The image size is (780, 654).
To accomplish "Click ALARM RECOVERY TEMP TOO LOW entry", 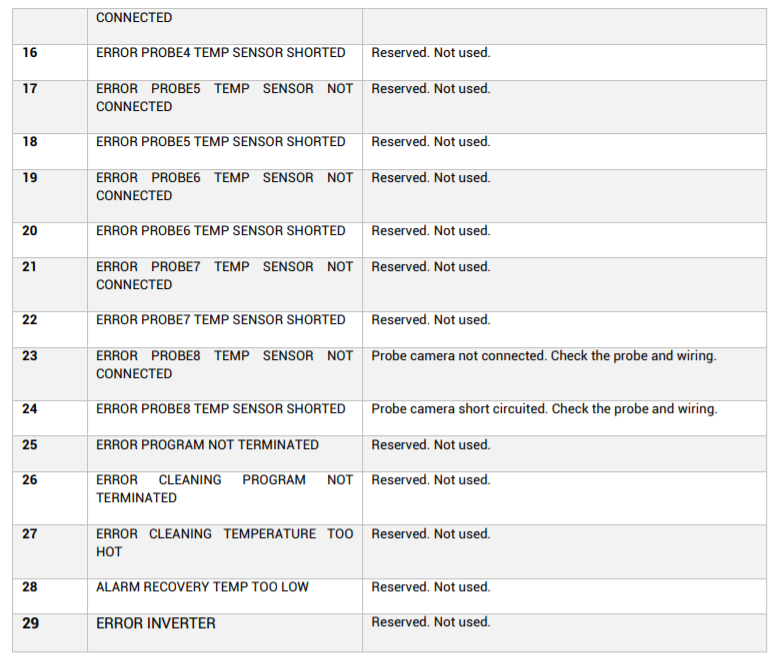I will 202,587.
